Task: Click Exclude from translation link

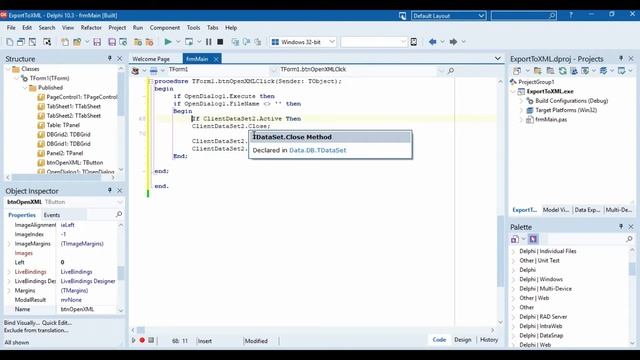Action: [36, 330]
